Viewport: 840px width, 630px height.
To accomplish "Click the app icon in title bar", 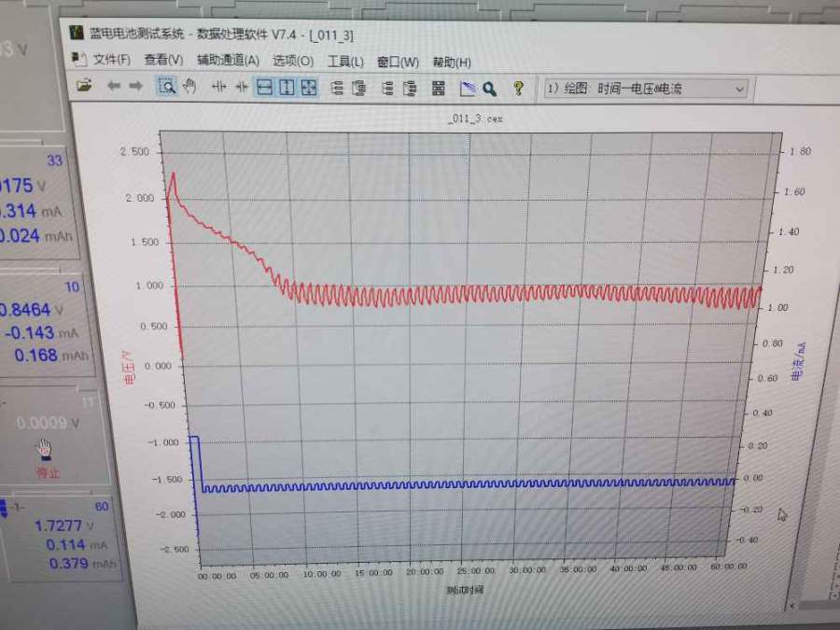I will [77, 33].
